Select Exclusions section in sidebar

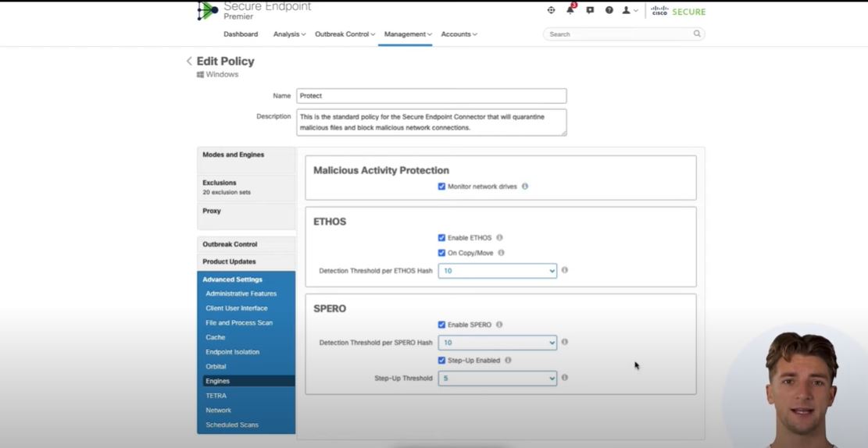(246, 188)
